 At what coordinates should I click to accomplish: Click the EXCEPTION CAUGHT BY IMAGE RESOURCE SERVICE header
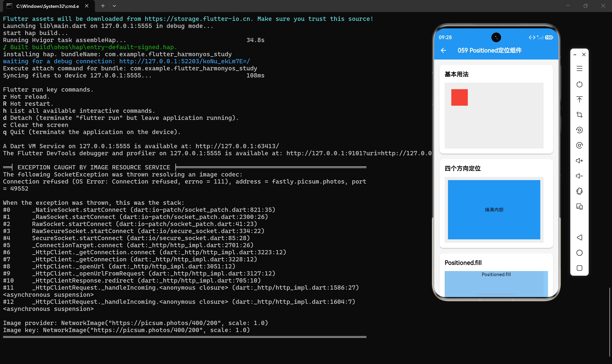coord(94,167)
